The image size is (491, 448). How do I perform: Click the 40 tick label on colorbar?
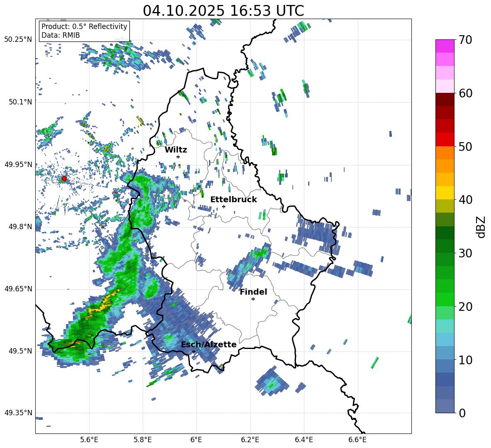pos(465,200)
